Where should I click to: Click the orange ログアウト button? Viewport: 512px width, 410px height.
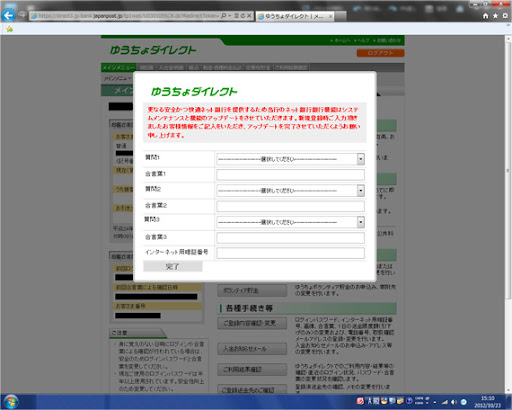(380, 53)
